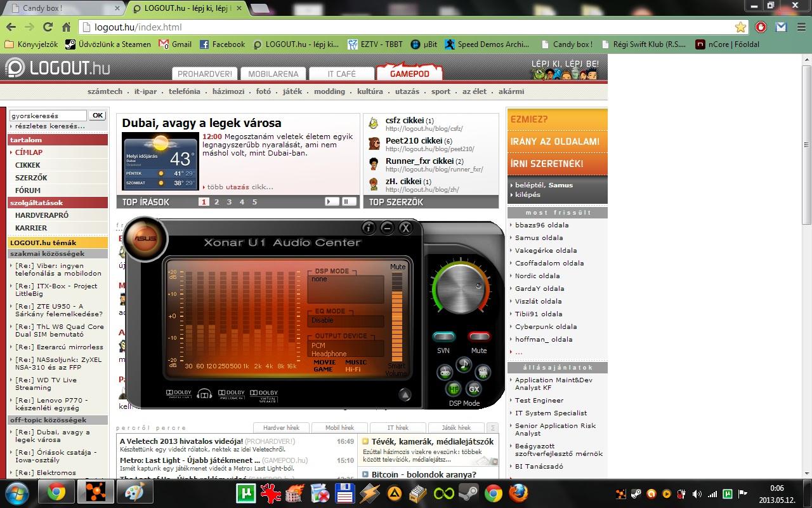
Task: Open the Gmail extension icon in toolbar
Action: click(x=781, y=27)
